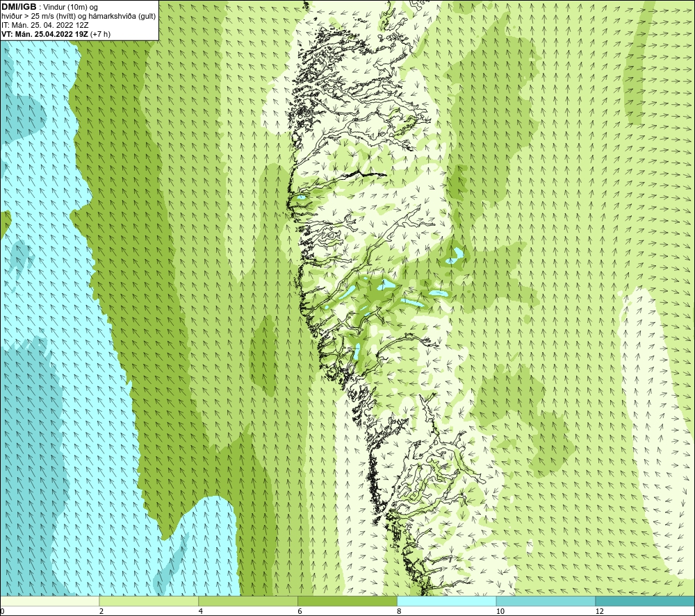Click the pale yellow 0–2 legend swatch

tap(49, 601)
